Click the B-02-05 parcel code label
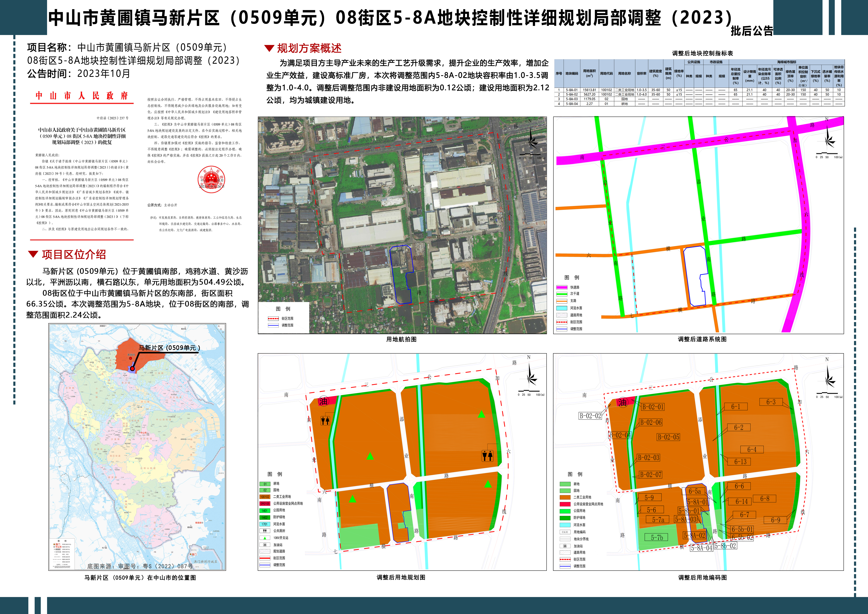This screenshot has height=614, width=868. click(668, 437)
